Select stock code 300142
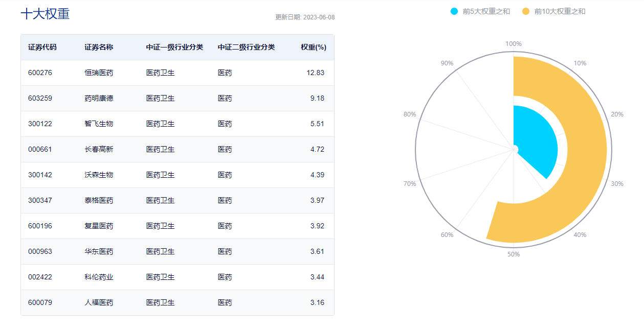The image size is (644, 332). (x=40, y=175)
